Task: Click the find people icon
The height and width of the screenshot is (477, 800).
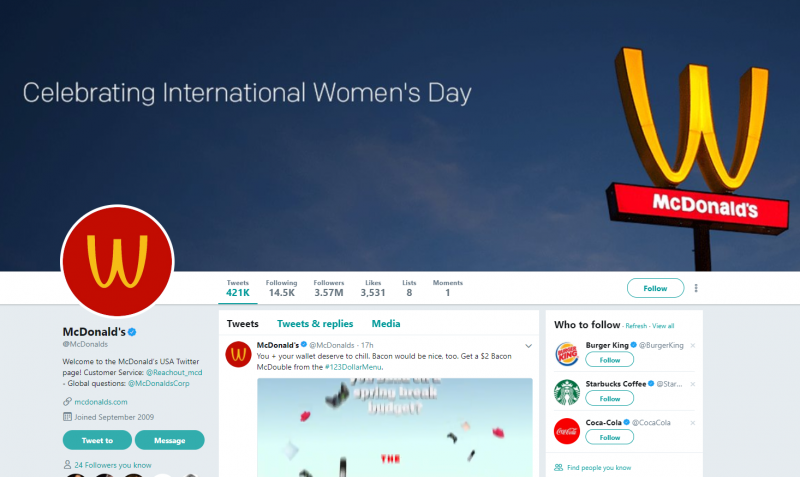Action: [559, 467]
